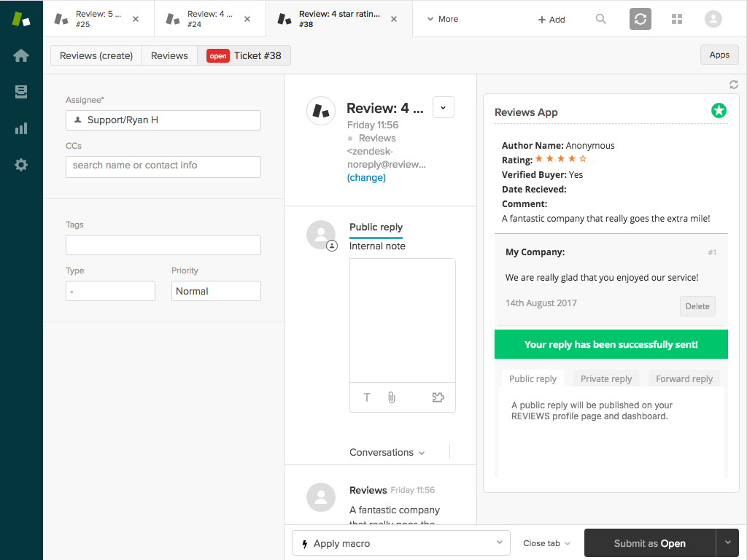Open Reporting via the bar chart sidebar icon
The image size is (747, 560).
20,128
